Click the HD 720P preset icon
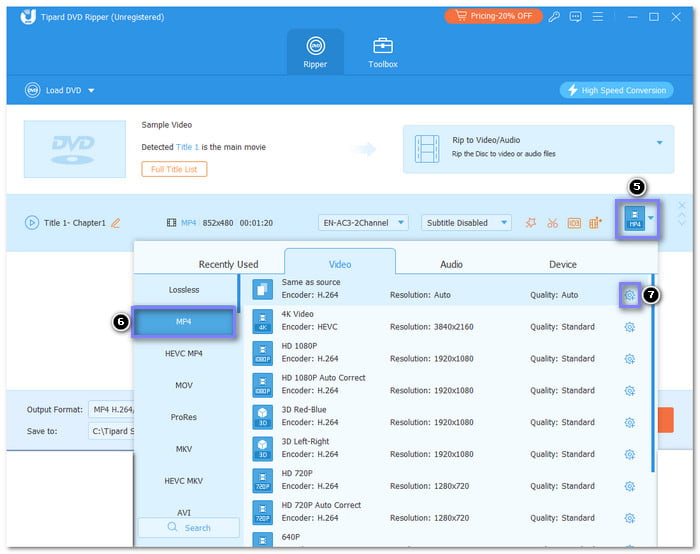700x554 pixels. point(262,481)
